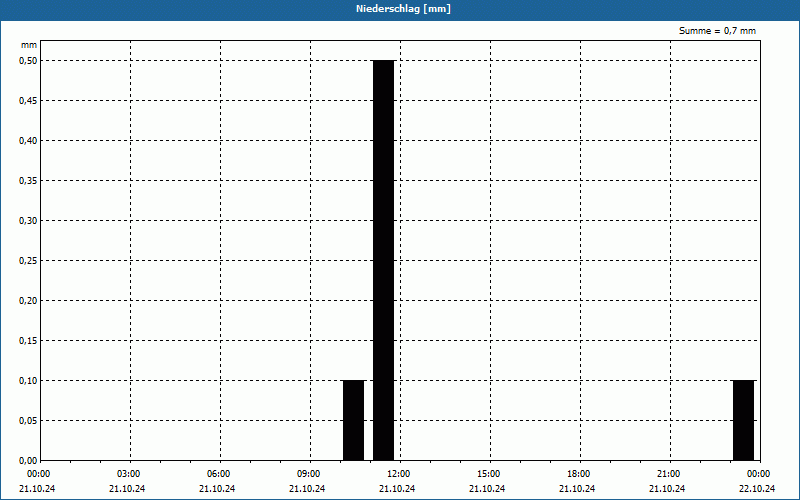
Task: Click the 0,50 y-axis label
Action: click(x=28, y=61)
